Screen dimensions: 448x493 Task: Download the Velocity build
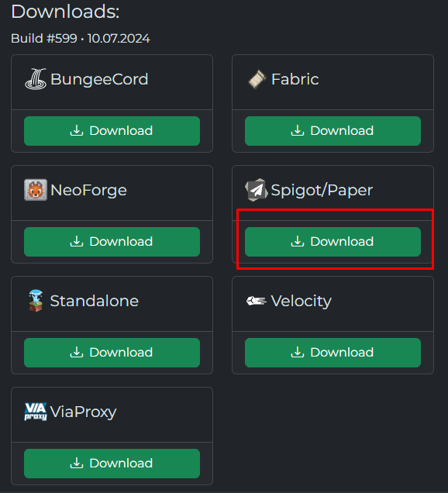(x=333, y=353)
